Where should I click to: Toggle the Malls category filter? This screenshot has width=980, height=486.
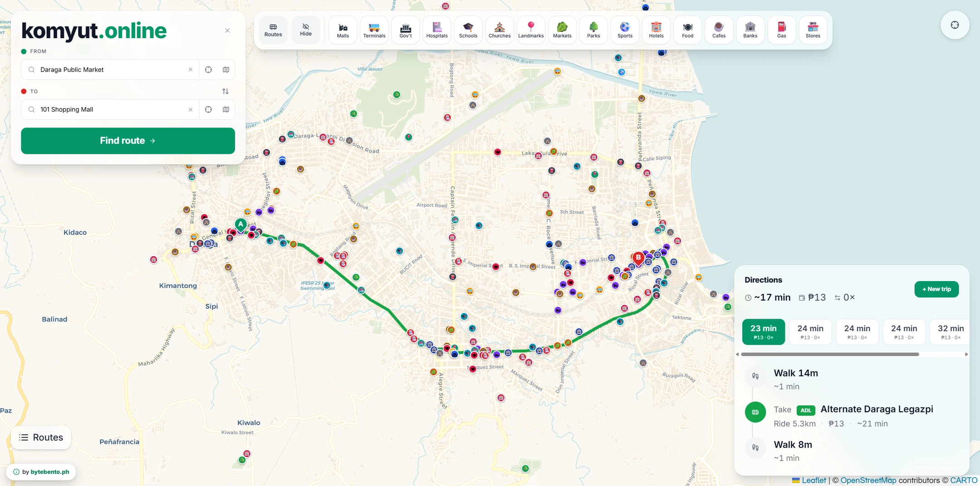point(343,30)
